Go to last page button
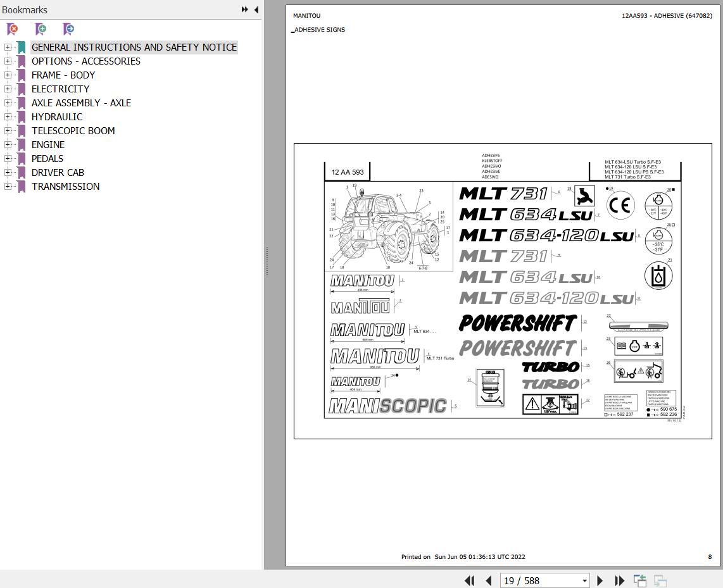 619,580
